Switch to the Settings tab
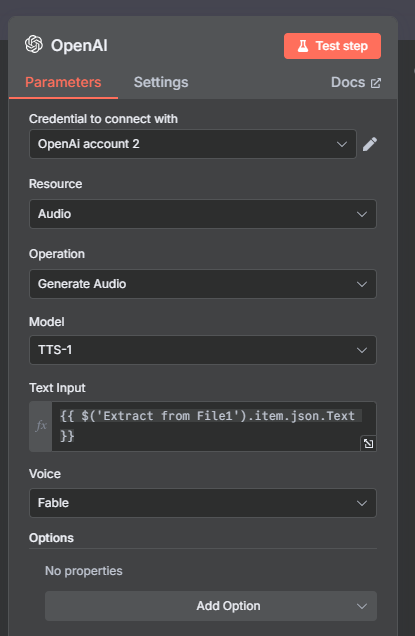Viewport: 415px width, 636px height. point(161,82)
